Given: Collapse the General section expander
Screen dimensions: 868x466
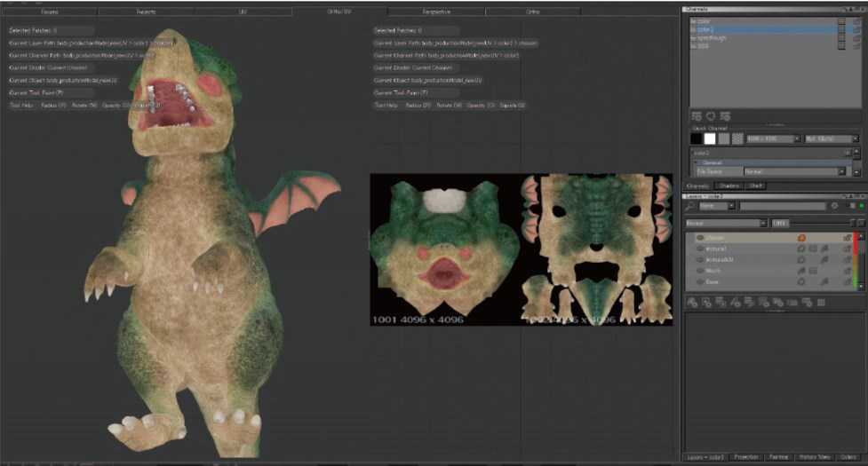Looking at the screenshot, I should coord(697,163).
